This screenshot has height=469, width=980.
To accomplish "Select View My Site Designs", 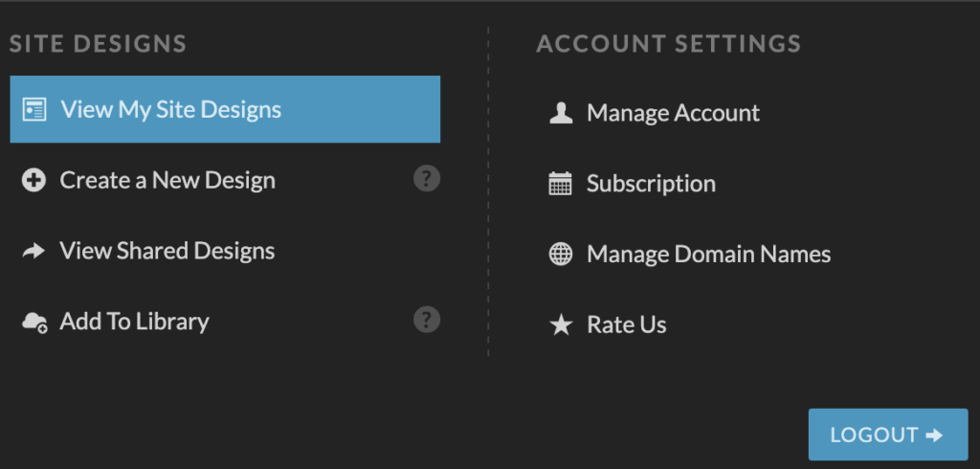I will [x=225, y=109].
